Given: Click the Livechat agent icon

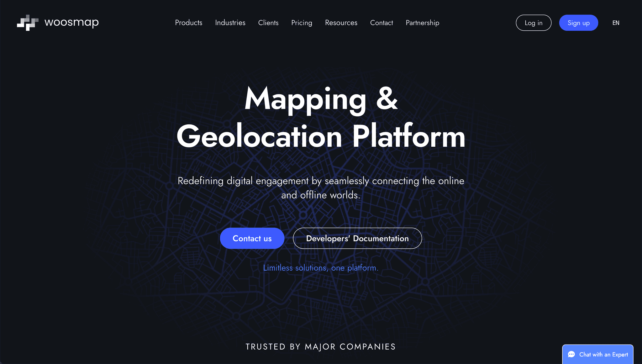Looking at the screenshot, I should tap(571, 354).
